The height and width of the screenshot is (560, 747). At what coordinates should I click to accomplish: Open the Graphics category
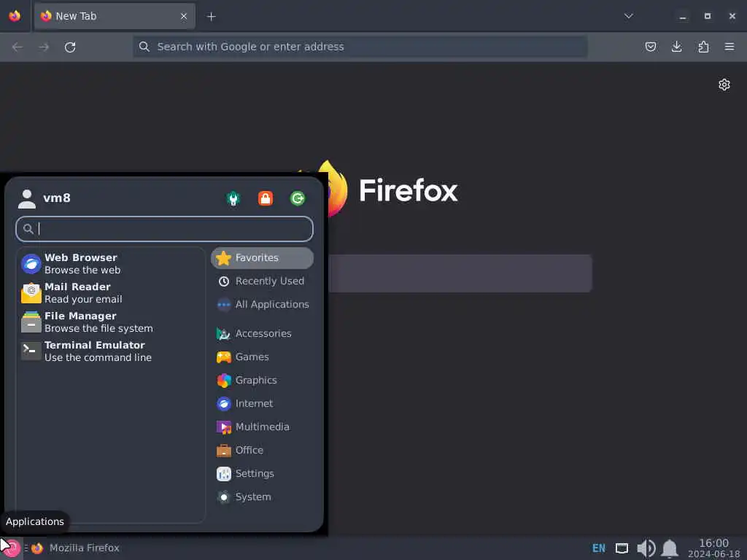pos(262,380)
